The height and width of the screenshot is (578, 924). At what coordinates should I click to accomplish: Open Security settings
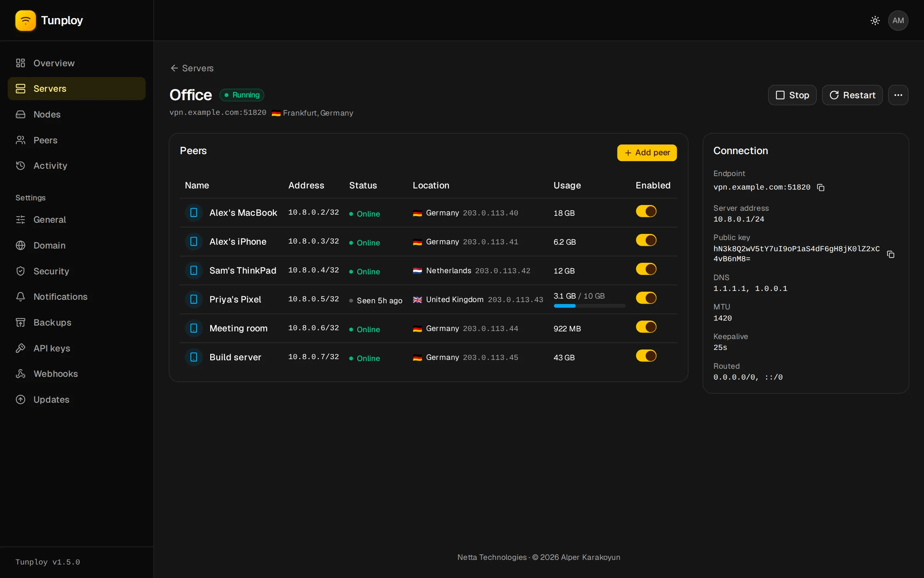(77, 271)
